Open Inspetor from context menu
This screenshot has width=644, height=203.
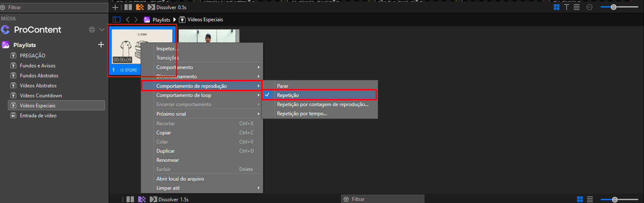(x=202, y=49)
